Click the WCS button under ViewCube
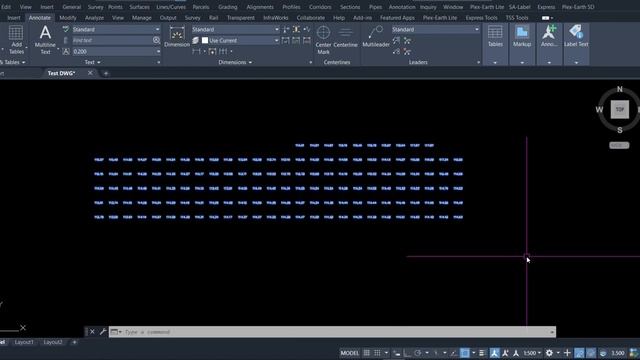This screenshot has width=640, height=360. click(619, 145)
